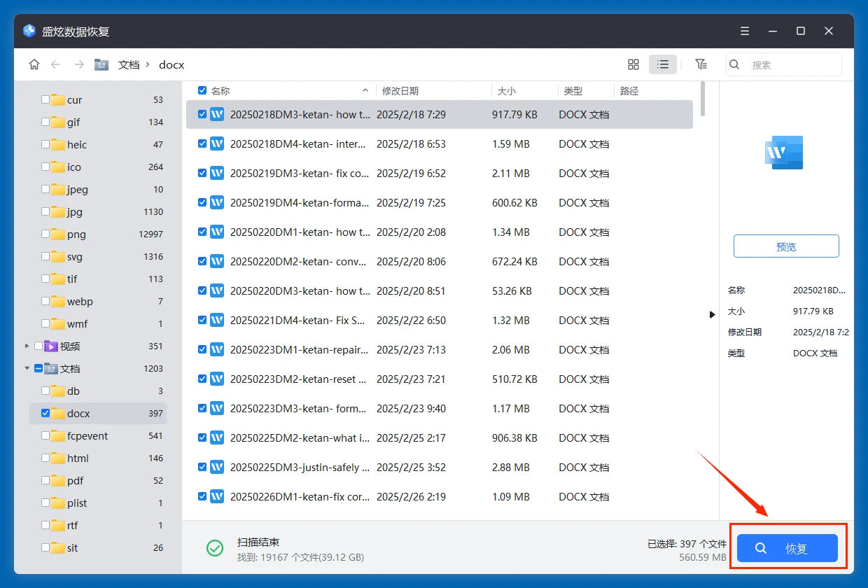Click Word icon of 20250226DM1-ketan-fix file
This screenshot has width=868, height=588.
pos(217,496)
